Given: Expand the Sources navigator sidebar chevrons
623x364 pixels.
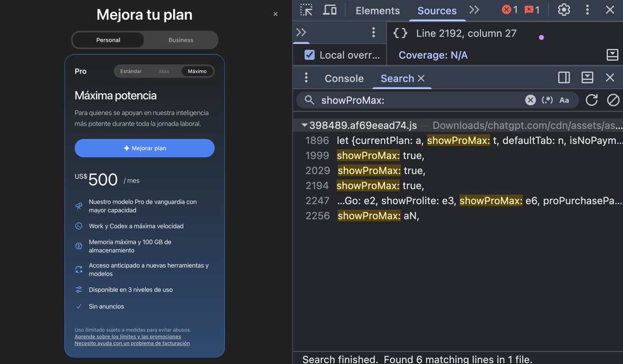Looking at the screenshot, I should point(301,33).
